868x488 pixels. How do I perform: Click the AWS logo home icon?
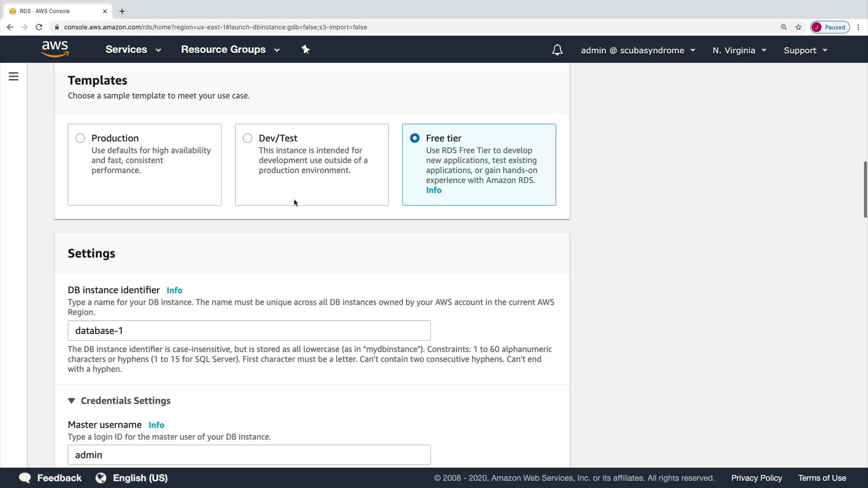coord(55,49)
